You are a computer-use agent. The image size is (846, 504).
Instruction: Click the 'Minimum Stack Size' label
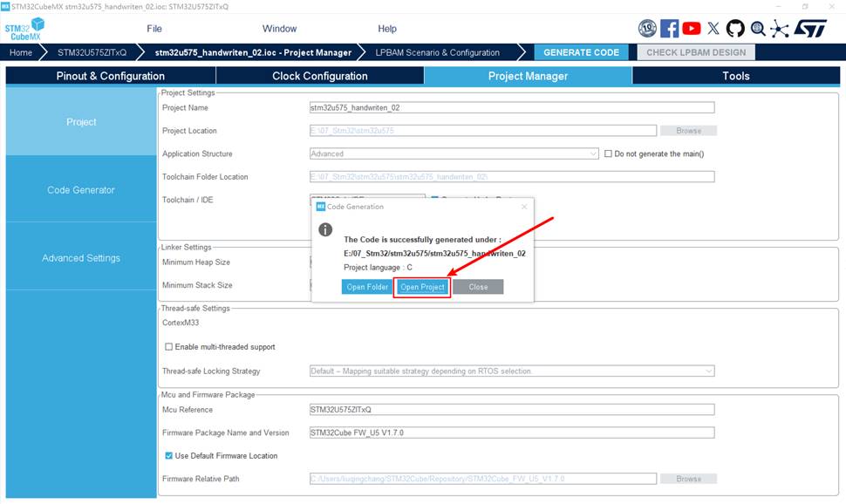[x=197, y=285]
